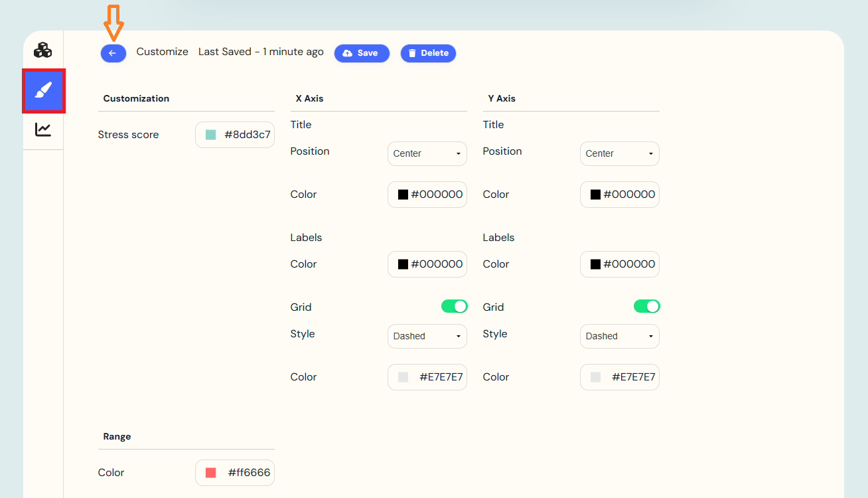Open X Axis title Position dropdown
The image size is (868, 498).
coord(427,153)
